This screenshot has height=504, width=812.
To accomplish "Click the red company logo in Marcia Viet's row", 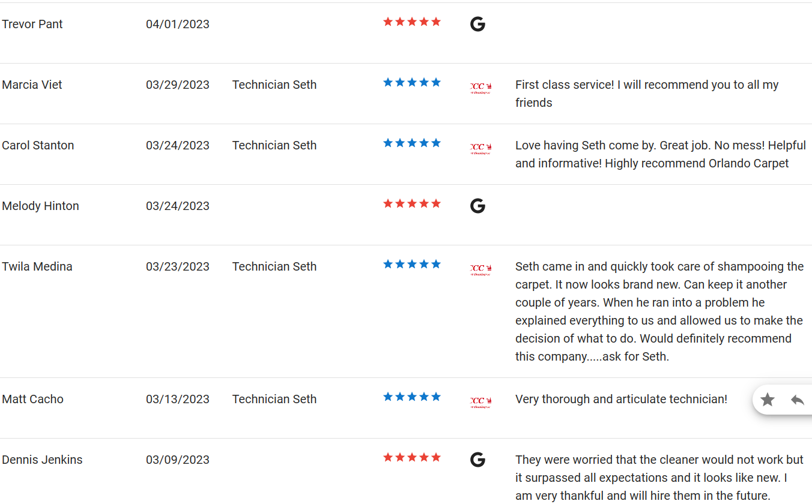I will coord(481,88).
